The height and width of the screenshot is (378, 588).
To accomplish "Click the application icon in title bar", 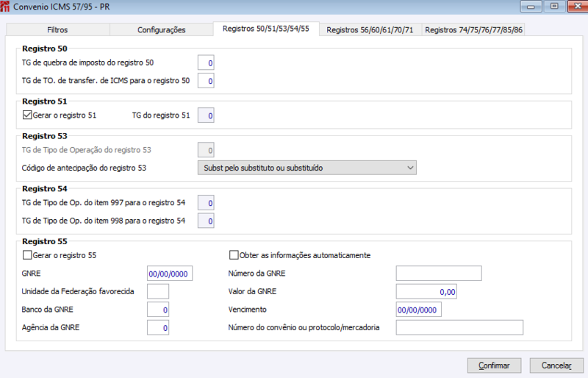I will pos(5,7).
